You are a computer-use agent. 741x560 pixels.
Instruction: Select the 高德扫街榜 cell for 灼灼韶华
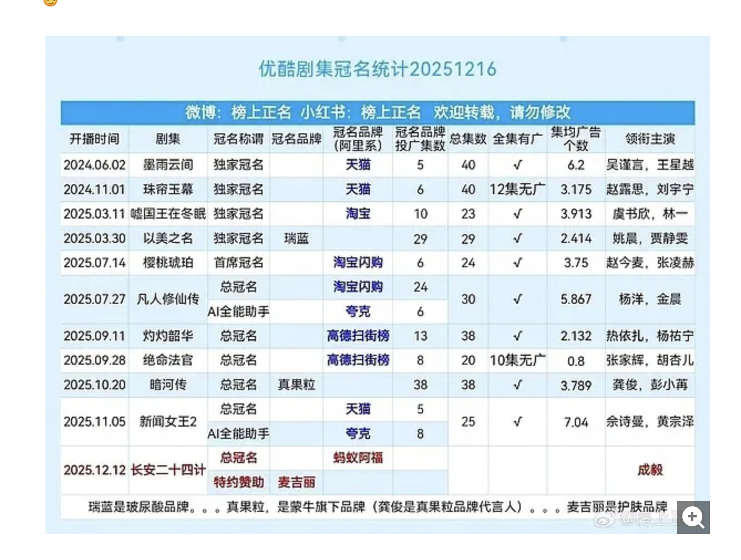(358, 336)
